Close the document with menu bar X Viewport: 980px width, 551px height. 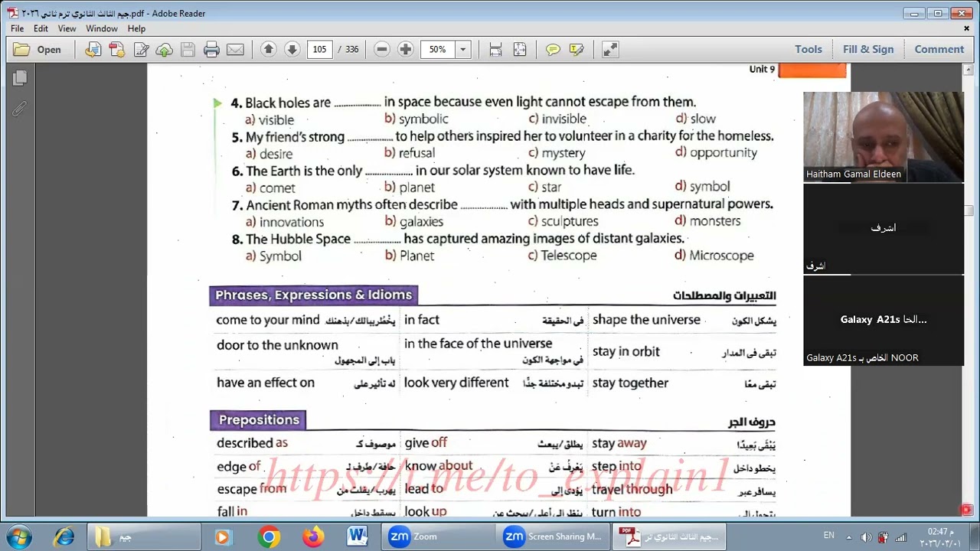(x=966, y=28)
